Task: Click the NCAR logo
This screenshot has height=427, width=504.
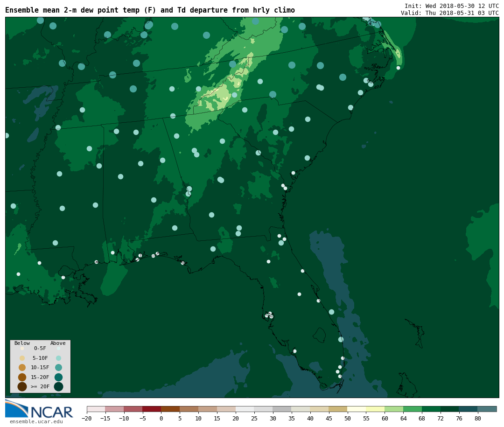Action: click(39, 409)
